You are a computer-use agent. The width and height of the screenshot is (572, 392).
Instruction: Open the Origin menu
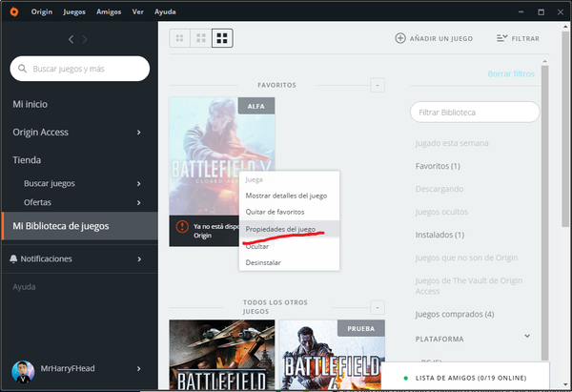click(42, 11)
